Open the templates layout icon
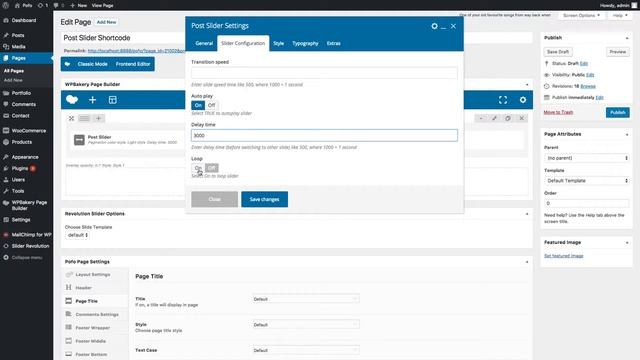The height and width of the screenshot is (360, 640). click(x=113, y=100)
